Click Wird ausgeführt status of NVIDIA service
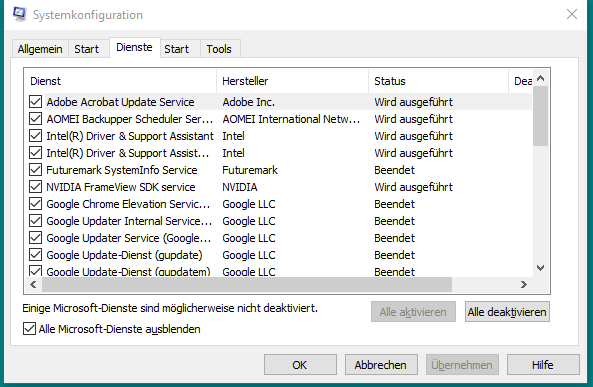Viewport: 593px width, 387px height. 413,187
